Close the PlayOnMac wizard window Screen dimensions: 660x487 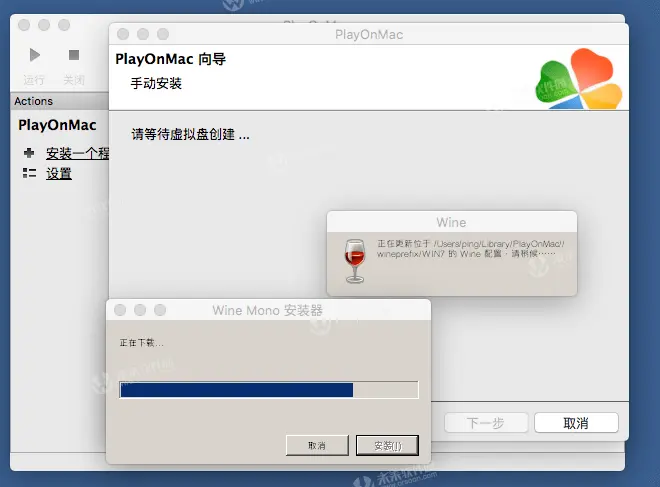[123, 34]
